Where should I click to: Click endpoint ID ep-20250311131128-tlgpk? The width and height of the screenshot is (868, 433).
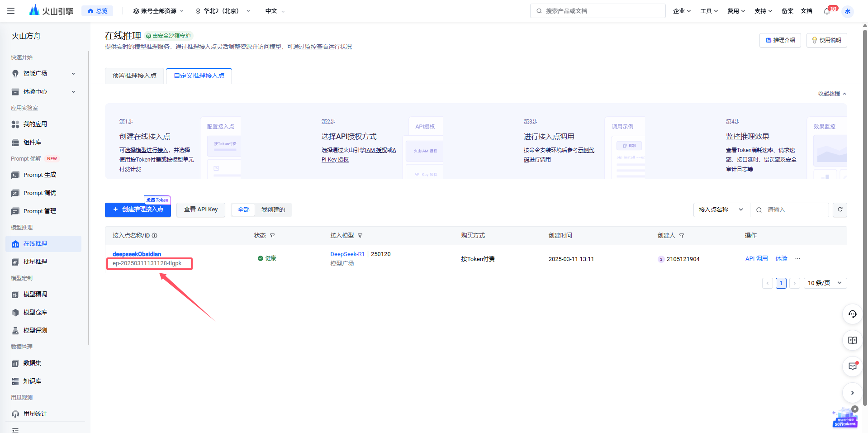(x=147, y=263)
